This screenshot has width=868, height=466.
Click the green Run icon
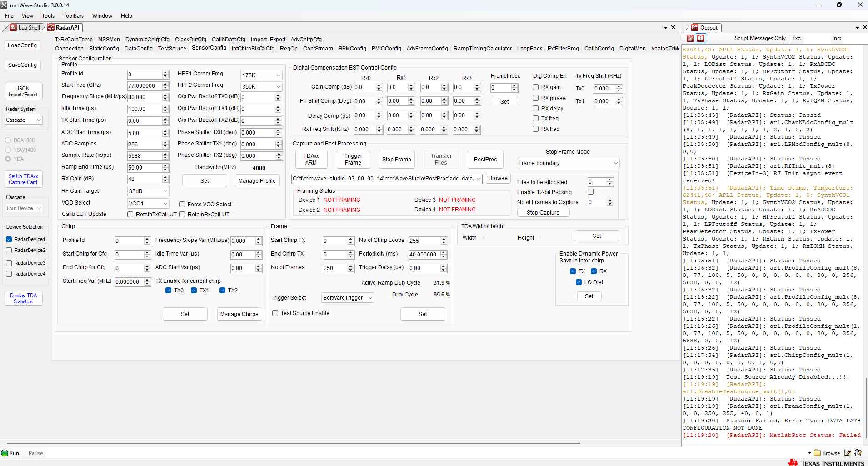(5, 453)
